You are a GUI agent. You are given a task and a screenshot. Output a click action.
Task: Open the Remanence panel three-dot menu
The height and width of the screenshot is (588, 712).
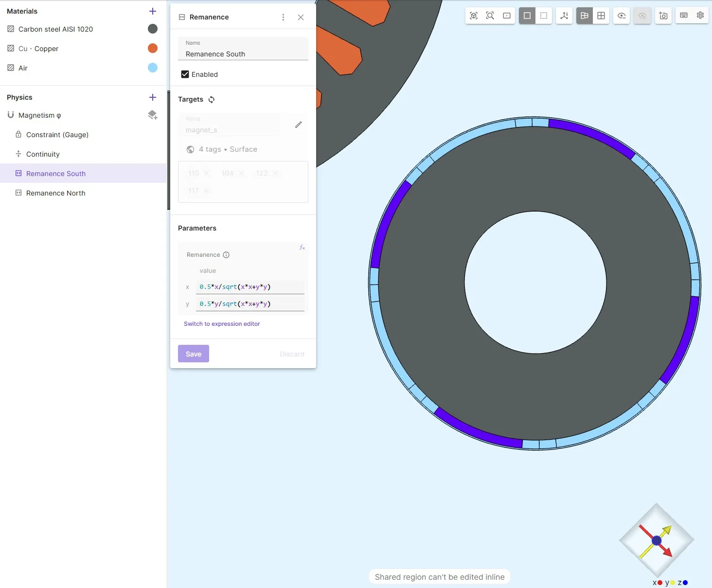click(283, 18)
